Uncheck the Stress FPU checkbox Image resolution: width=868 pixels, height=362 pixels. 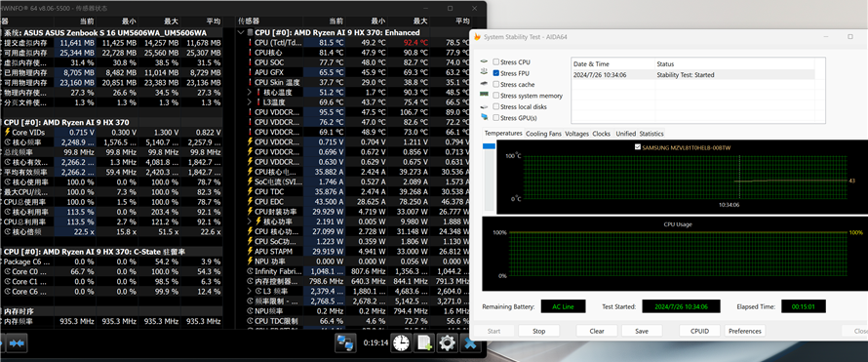496,73
